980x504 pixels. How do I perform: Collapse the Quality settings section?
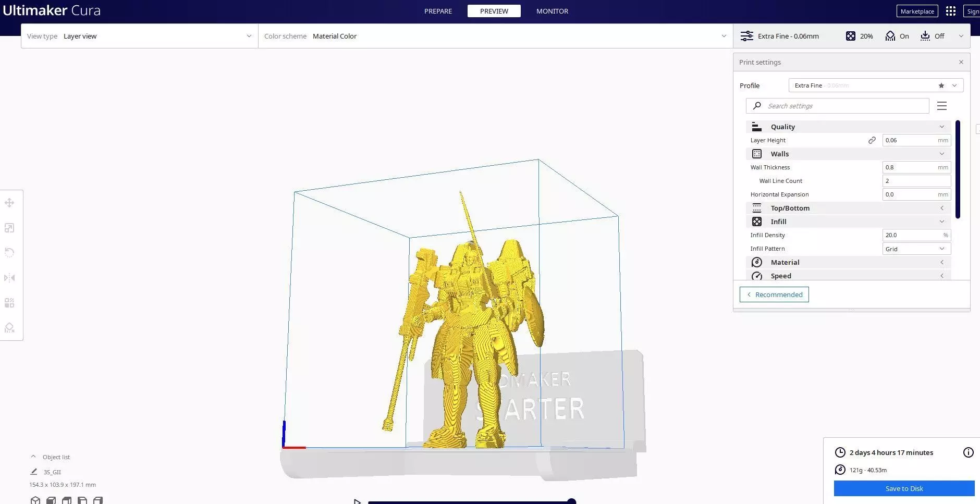click(848, 127)
